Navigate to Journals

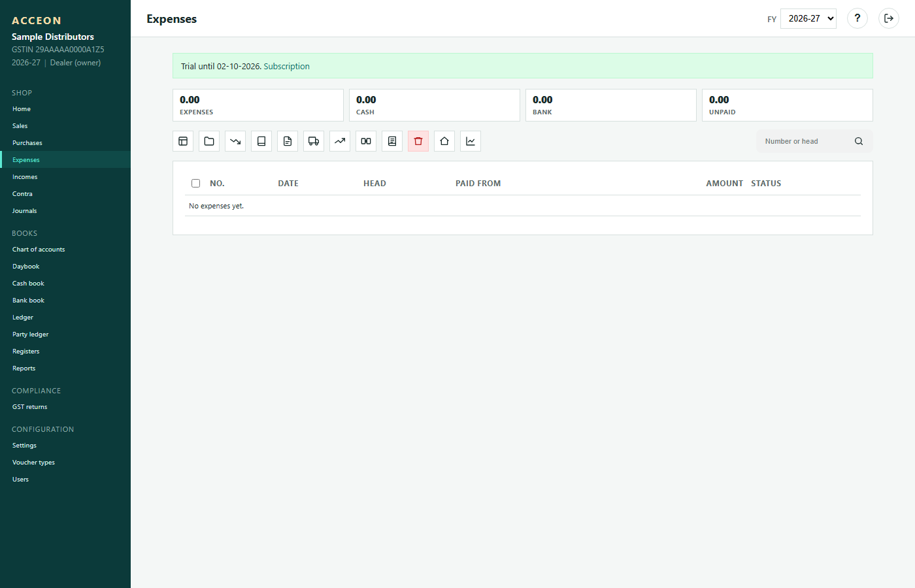[65, 211]
